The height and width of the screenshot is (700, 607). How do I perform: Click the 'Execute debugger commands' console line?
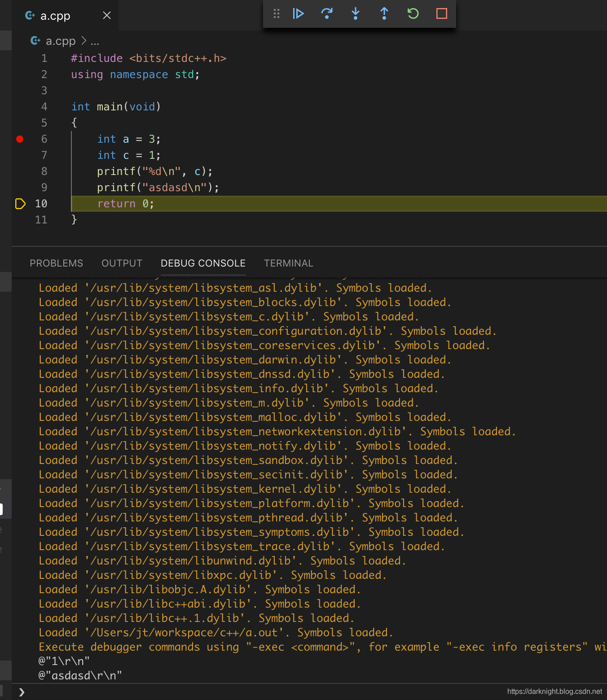[x=323, y=647]
